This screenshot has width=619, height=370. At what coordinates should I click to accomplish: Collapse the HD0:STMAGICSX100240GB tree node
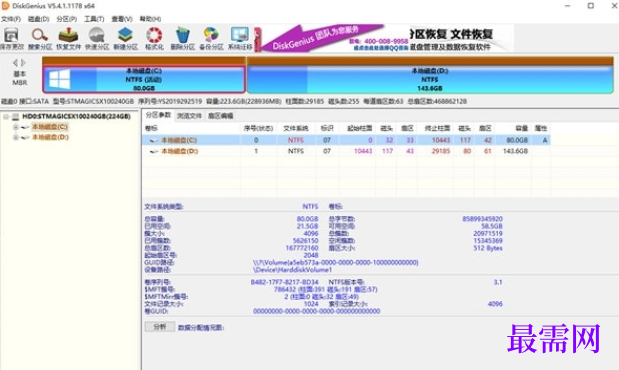tap(6, 117)
